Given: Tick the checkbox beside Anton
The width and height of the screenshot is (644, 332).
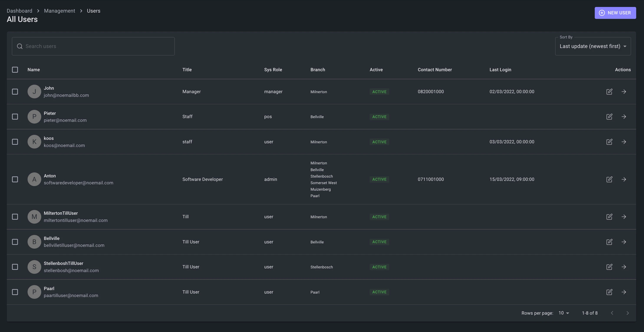Looking at the screenshot, I should click(15, 179).
